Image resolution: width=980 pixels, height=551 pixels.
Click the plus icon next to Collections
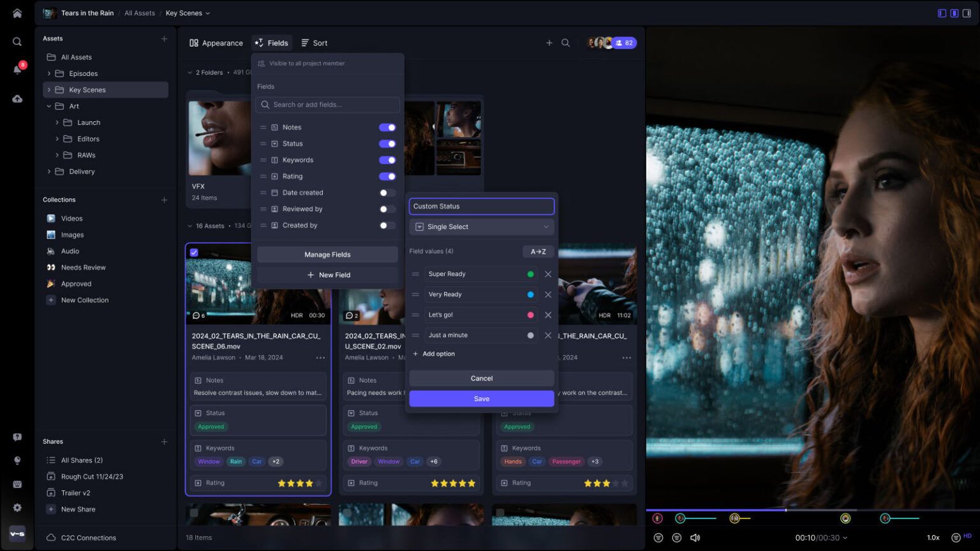pos(164,200)
